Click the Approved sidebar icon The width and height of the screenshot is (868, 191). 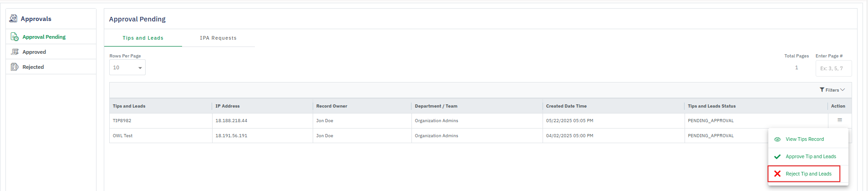click(15, 52)
